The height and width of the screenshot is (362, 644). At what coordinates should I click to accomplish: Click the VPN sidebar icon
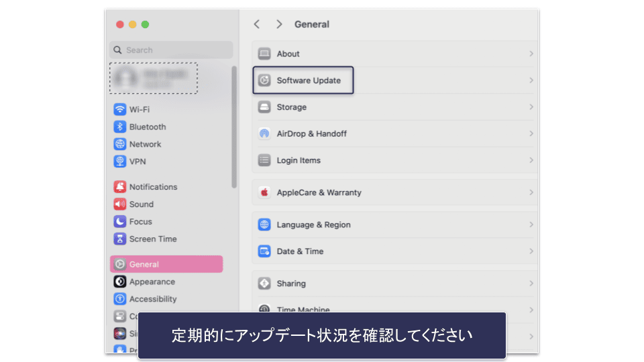pyautogui.click(x=119, y=162)
